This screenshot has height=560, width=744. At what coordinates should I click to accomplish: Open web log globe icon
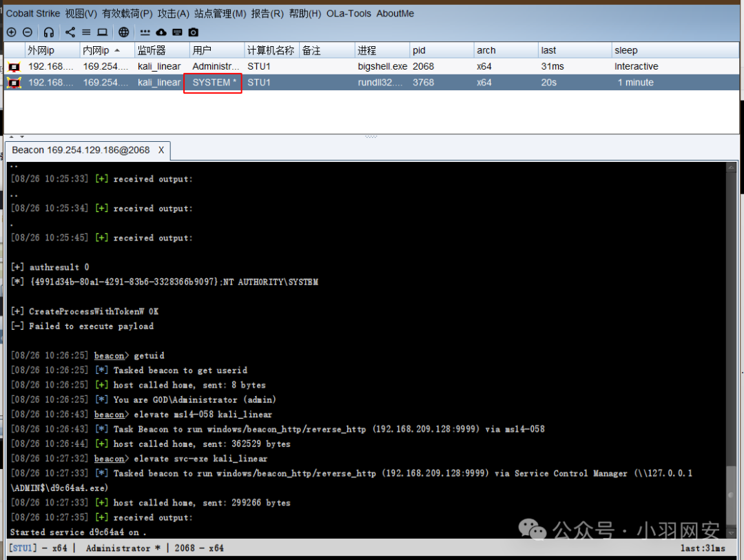tap(123, 32)
